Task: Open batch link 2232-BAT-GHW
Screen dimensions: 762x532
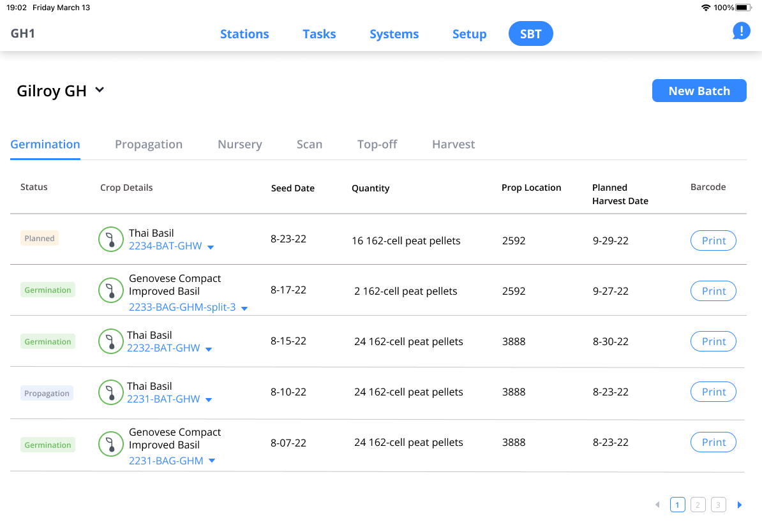Action: 163,348
